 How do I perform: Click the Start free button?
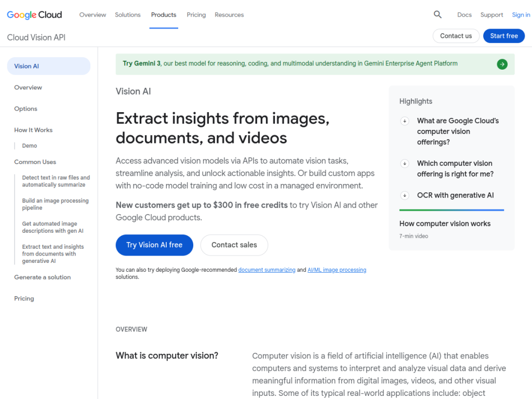[504, 36]
